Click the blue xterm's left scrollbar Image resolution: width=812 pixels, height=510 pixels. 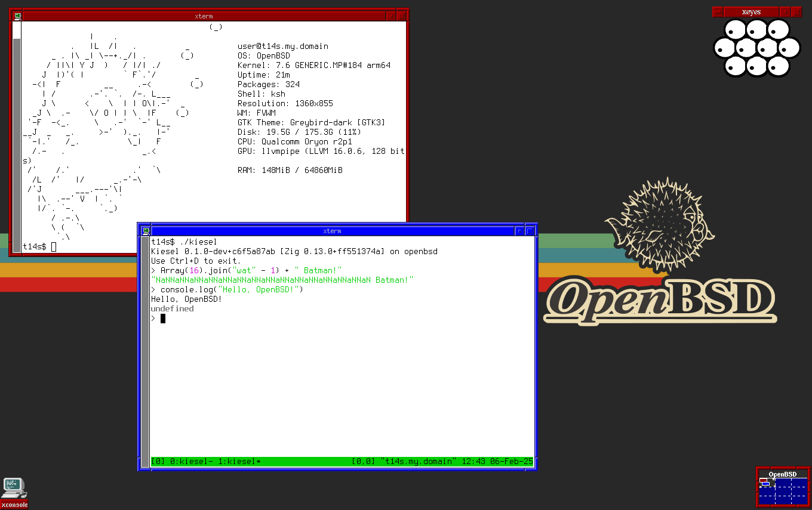pos(145,351)
